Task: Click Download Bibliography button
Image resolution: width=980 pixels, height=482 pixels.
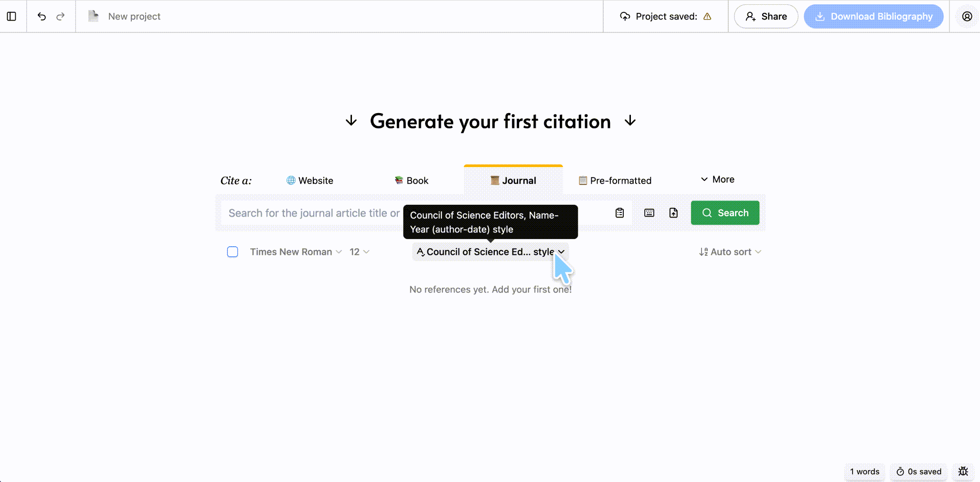Action: 873,16
